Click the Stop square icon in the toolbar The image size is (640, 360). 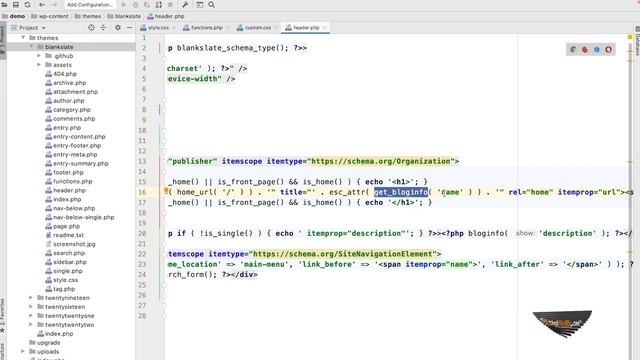tap(170, 5)
